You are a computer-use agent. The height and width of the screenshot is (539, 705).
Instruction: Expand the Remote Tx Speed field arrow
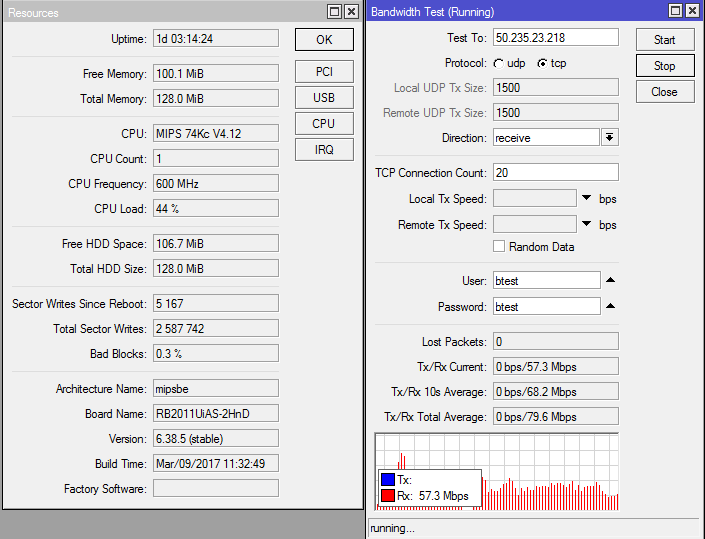point(587,224)
